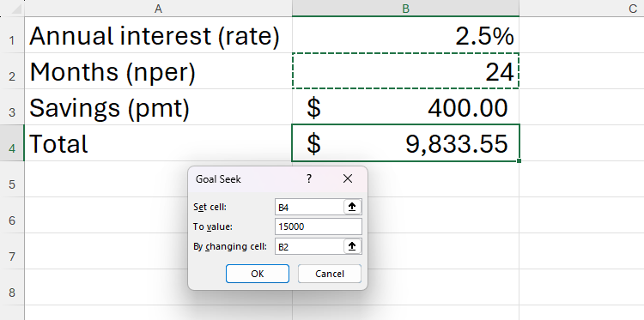The width and height of the screenshot is (644, 320).
Task: Close the Goal Seek dialog with X
Action: pos(348,178)
